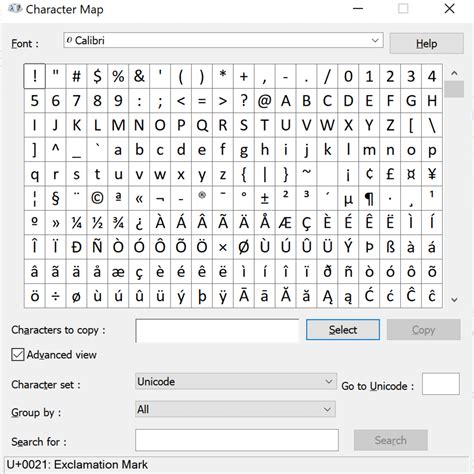Select the asterisk character
This screenshot has height=474, width=474.
[x=223, y=76]
